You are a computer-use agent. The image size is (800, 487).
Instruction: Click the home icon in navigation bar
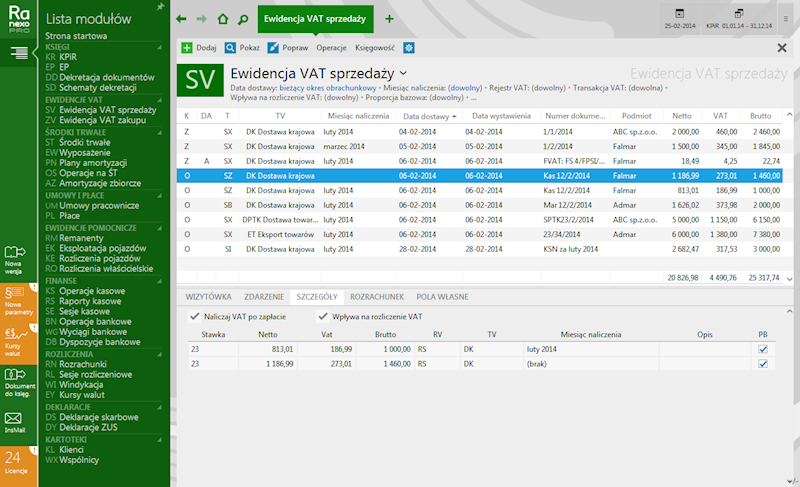(x=222, y=19)
